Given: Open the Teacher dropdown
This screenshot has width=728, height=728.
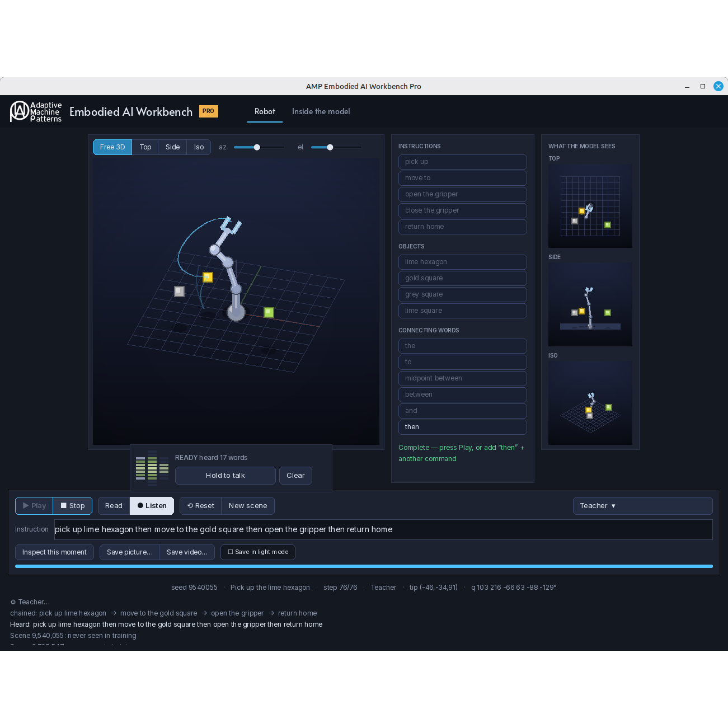Looking at the screenshot, I should click(642, 506).
